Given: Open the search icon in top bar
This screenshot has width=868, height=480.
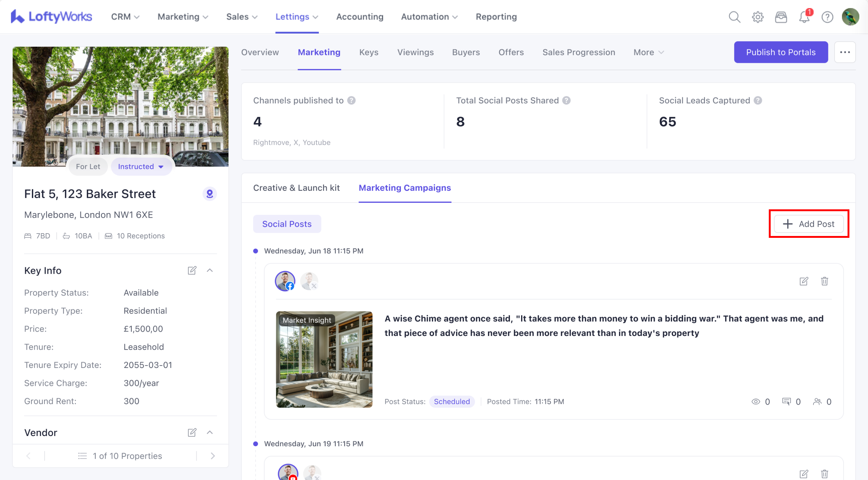Looking at the screenshot, I should [x=734, y=17].
